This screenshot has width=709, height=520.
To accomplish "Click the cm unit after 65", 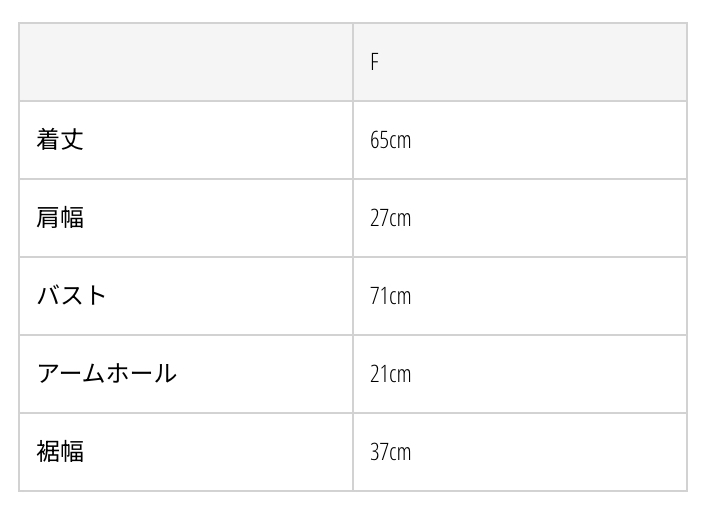I will (400, 141).
